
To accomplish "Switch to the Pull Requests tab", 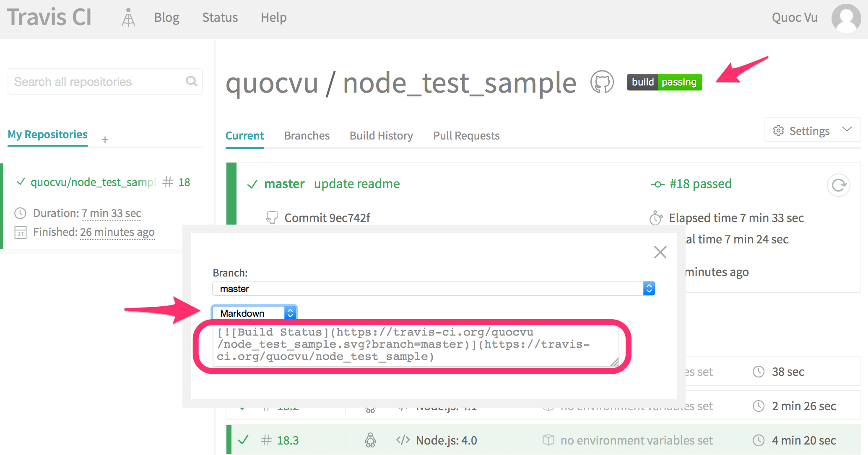I will click(466, 136).
